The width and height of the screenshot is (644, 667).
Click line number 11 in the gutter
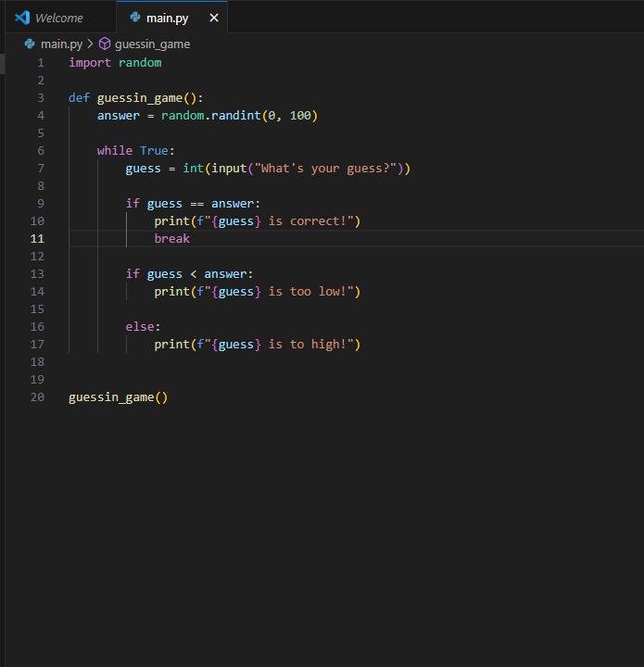pos(37,238)
